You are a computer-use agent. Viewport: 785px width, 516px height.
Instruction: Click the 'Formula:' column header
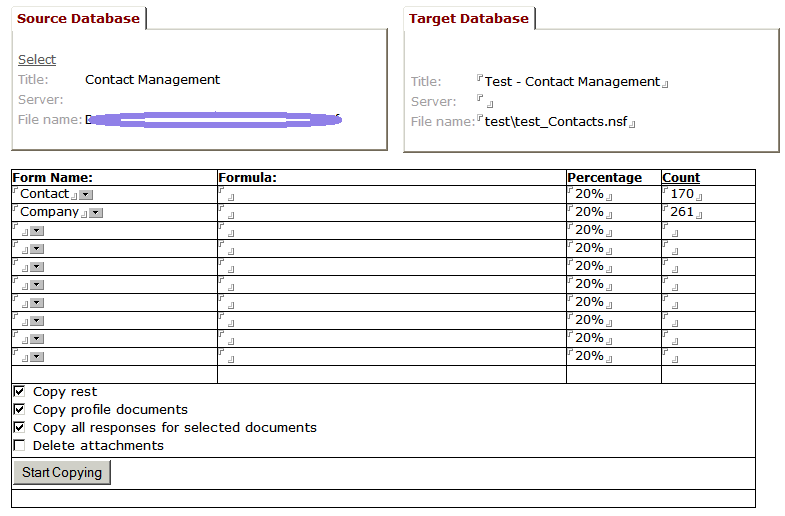tap(248, 178)
